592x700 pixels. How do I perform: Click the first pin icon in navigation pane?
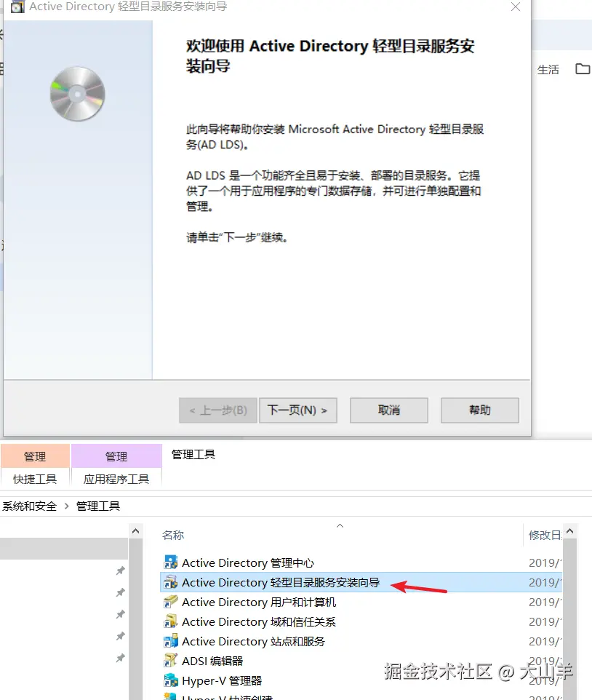[121, 570]
